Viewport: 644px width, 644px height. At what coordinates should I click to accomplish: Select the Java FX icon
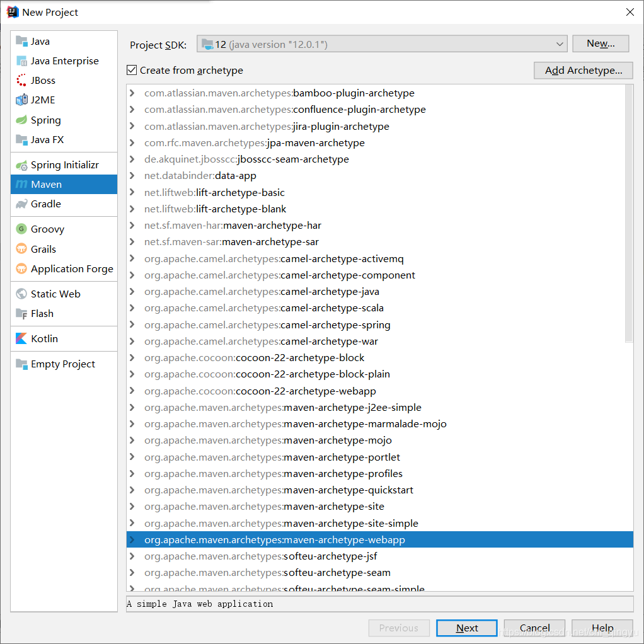[21, 140]
